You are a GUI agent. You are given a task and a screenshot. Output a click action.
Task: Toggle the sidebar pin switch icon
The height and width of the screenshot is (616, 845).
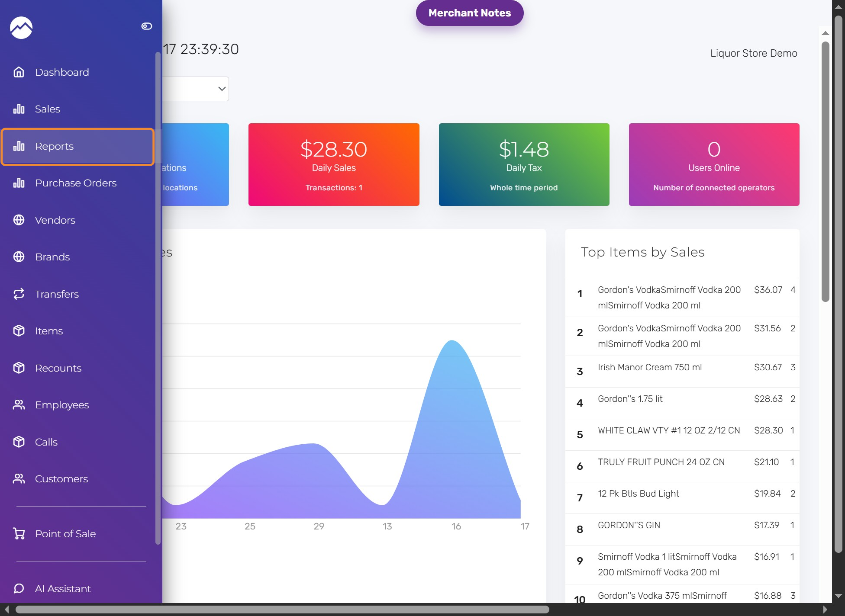(147, 26)
